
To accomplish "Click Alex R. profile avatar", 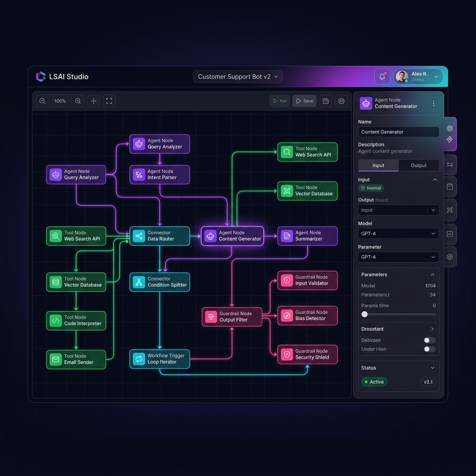I will pos(402,77).
